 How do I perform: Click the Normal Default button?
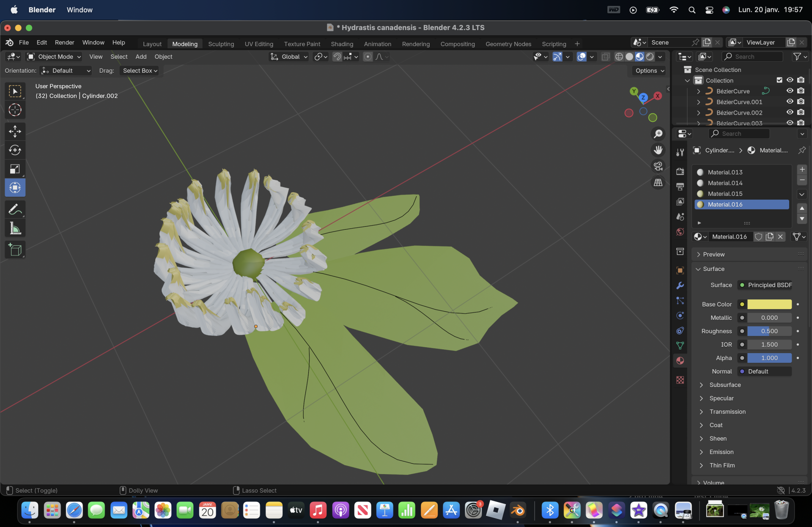coord(765,371)
